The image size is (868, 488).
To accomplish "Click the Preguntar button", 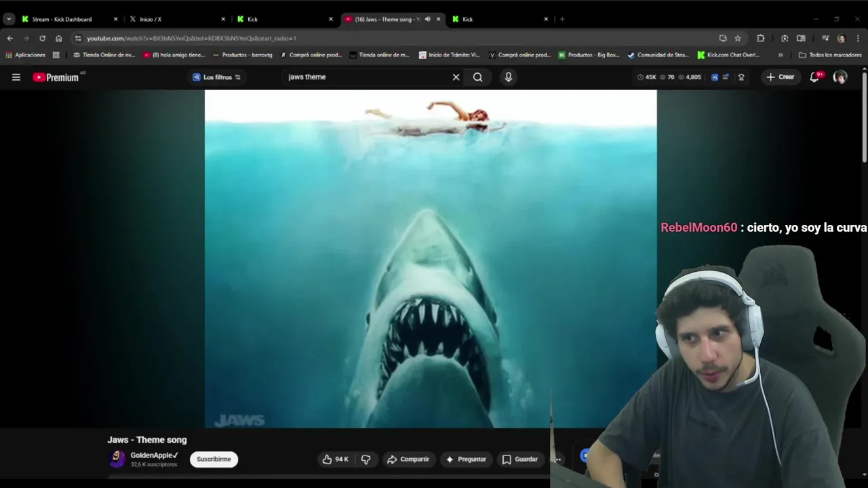I will [465, 460].
